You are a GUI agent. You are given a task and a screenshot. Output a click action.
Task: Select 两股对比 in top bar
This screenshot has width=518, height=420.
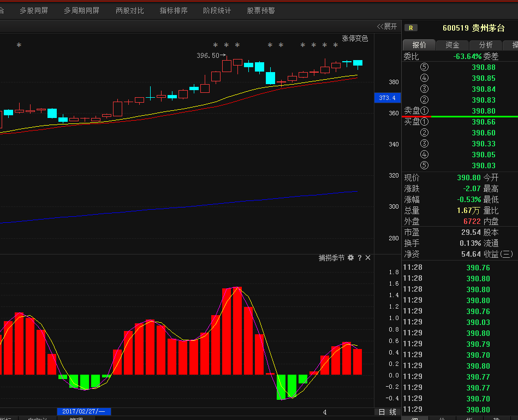(130, 10)
